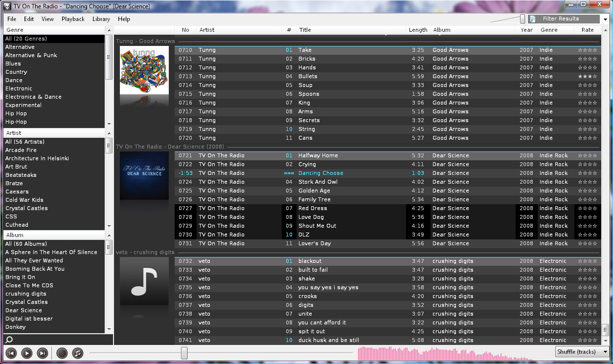
Task: Click the magnifier search icon
Action: [x=9, y=340]
